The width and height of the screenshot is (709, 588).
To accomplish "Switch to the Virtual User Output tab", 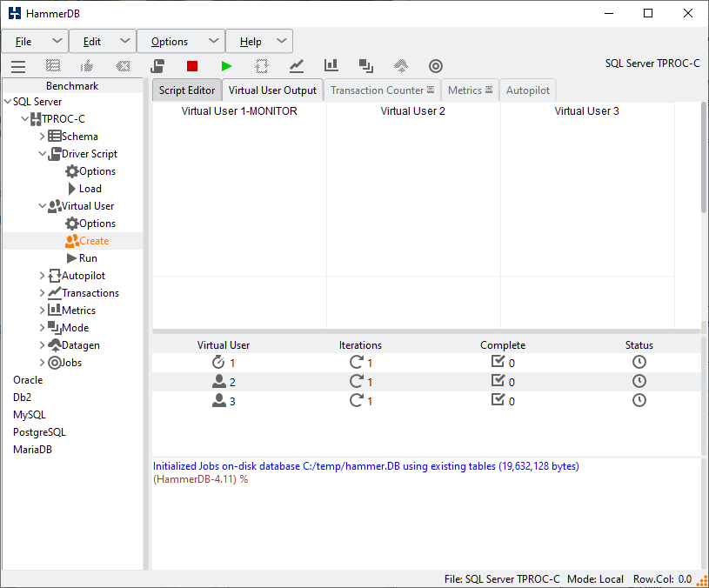I will point(272,90).
